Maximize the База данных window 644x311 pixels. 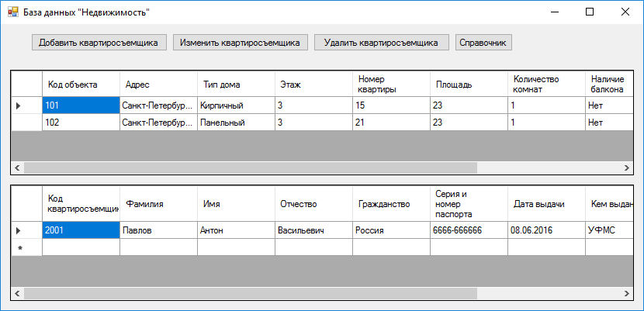[x=590, y=12]
